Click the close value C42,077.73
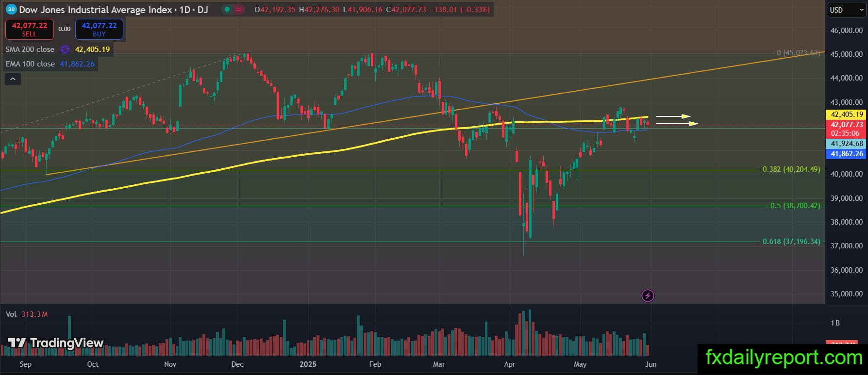 click(406, 10)
